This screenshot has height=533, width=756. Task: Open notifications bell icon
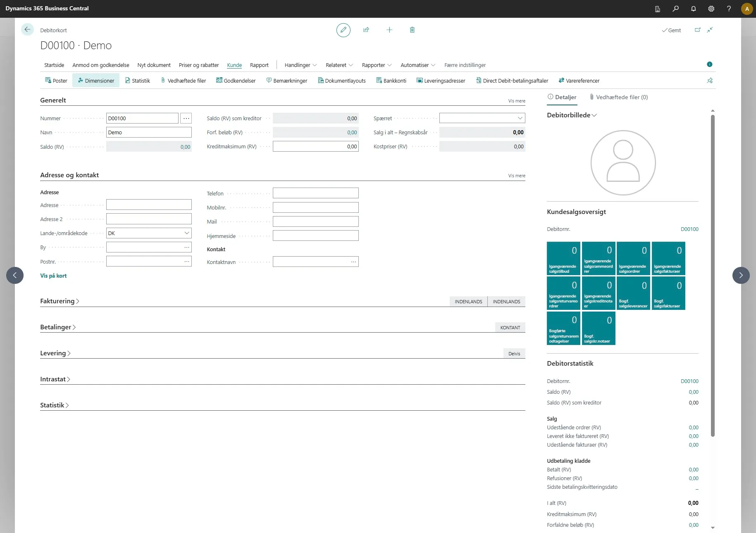(x=693, y=8)
